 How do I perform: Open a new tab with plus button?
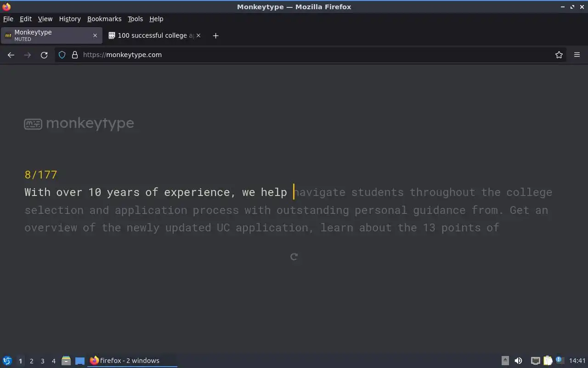[x=215, y=35]
